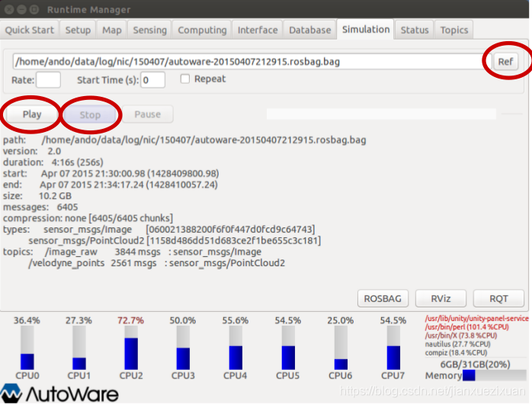Viewport: 532px width, 405px height.
Task: Open the Topics tab
Action: pyautogui.click(x=454, y=30)
